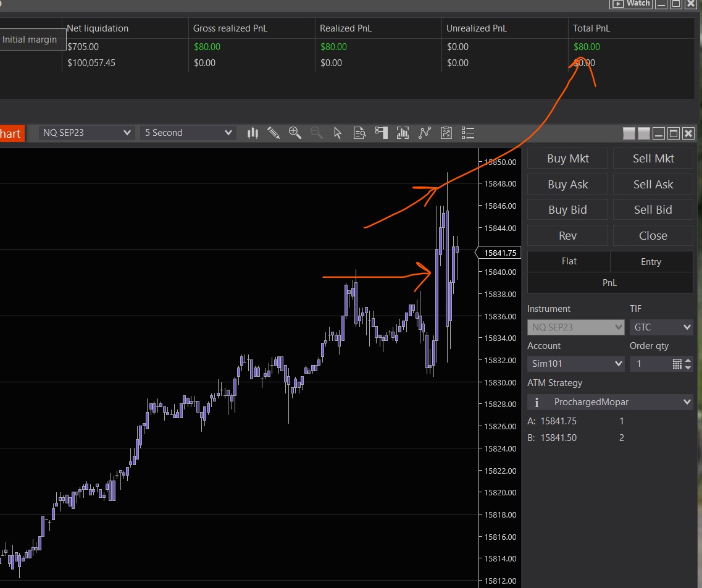Click the Sell Ask button
The height and width of the screenshot is (588, 702).
tap(653, 185)
